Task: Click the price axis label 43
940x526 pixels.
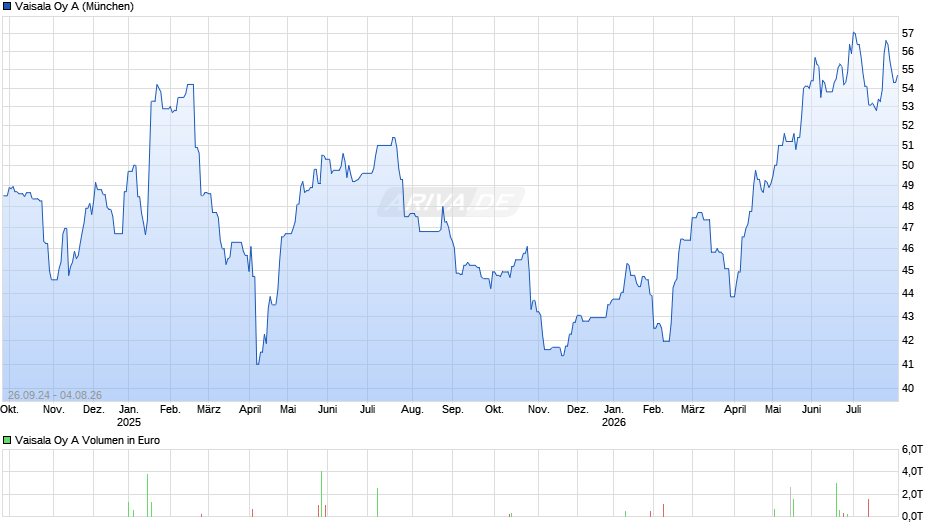Action: [908, 316]
